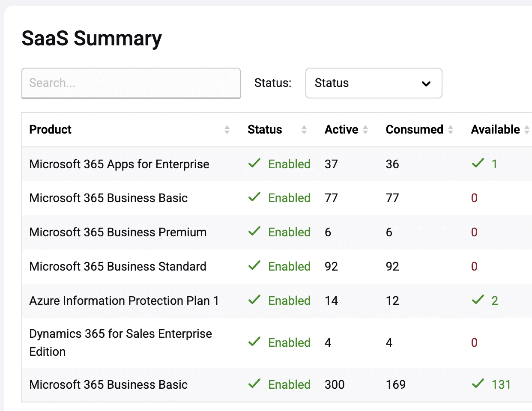Click Enabled checkmark for Dynamics 365 for Sales

(254, 342)
